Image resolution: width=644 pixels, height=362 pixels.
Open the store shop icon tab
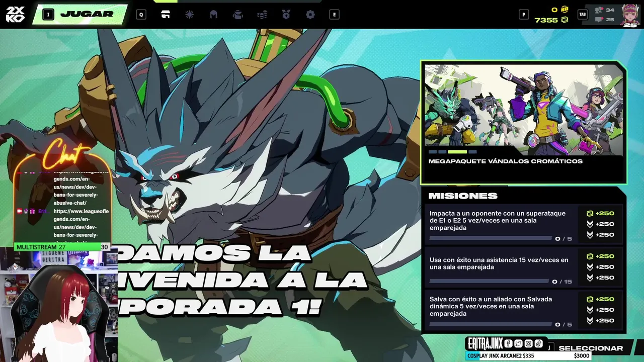(x=165, y=15)
